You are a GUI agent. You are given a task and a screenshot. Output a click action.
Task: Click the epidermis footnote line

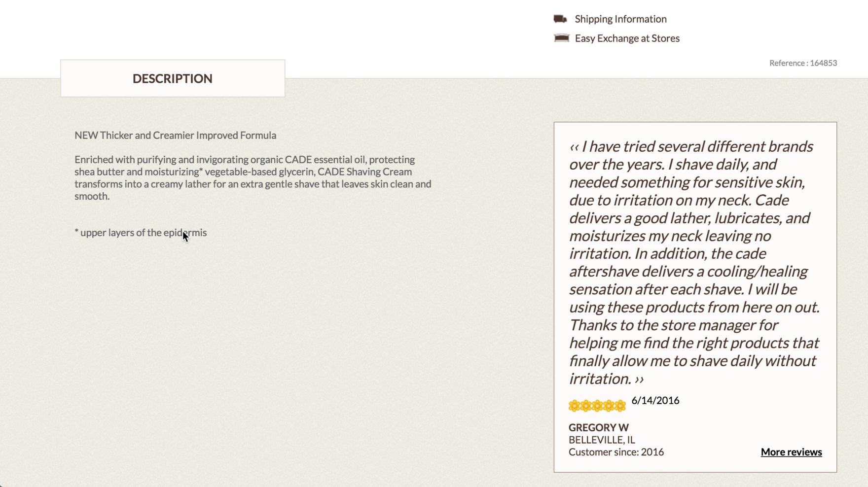pyautogui.click(x=141, y=233)
